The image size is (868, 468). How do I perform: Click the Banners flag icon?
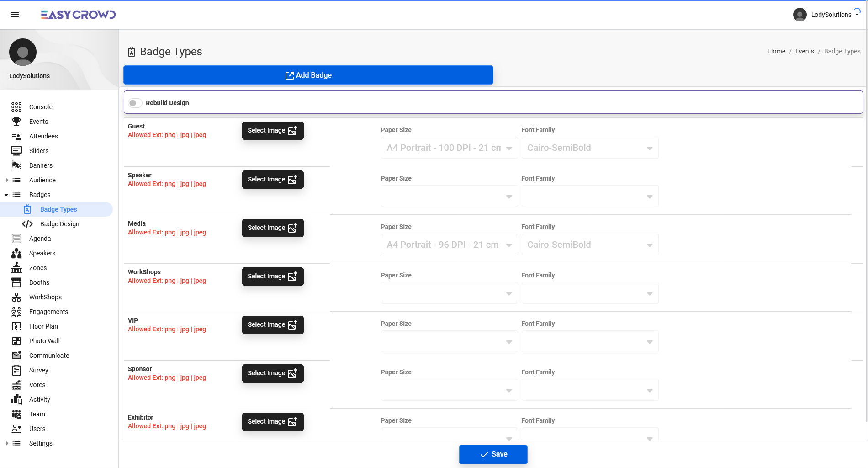pyautogui.click(x=16, y=165)
